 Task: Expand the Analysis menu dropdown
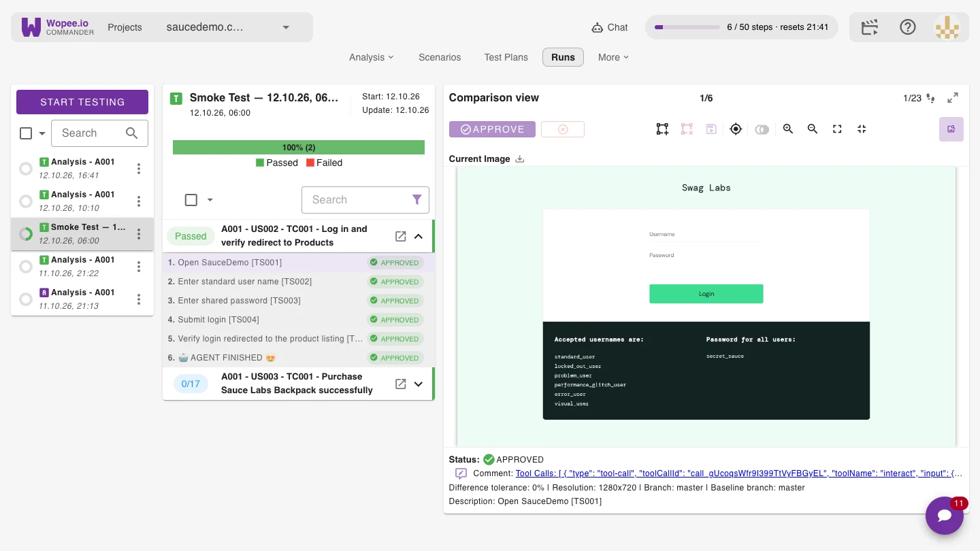pos(372,57)
